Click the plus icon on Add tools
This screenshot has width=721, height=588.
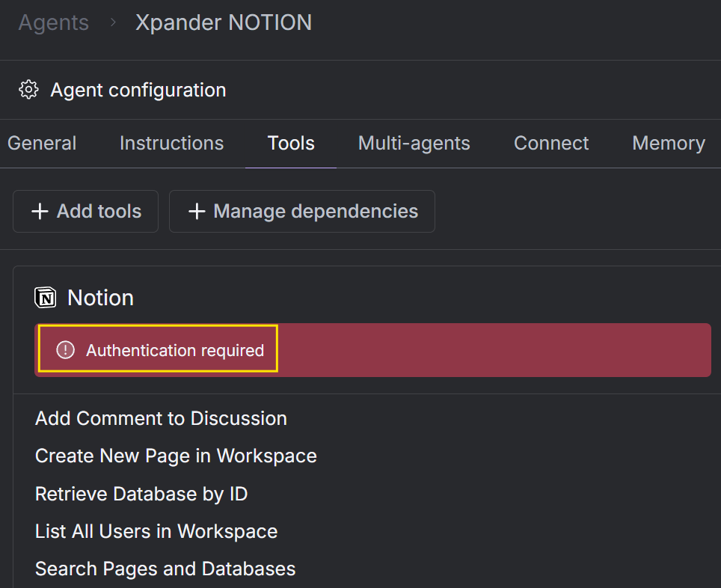(40, 211)
